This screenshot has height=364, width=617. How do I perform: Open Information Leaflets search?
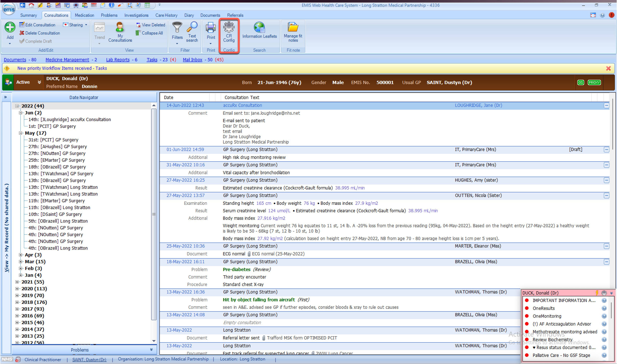[259, 30]
